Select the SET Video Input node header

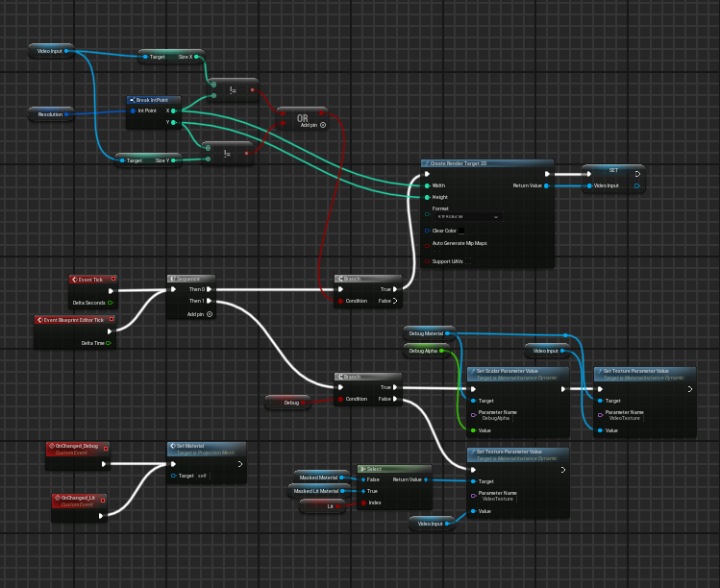click(x=613, y=170)
